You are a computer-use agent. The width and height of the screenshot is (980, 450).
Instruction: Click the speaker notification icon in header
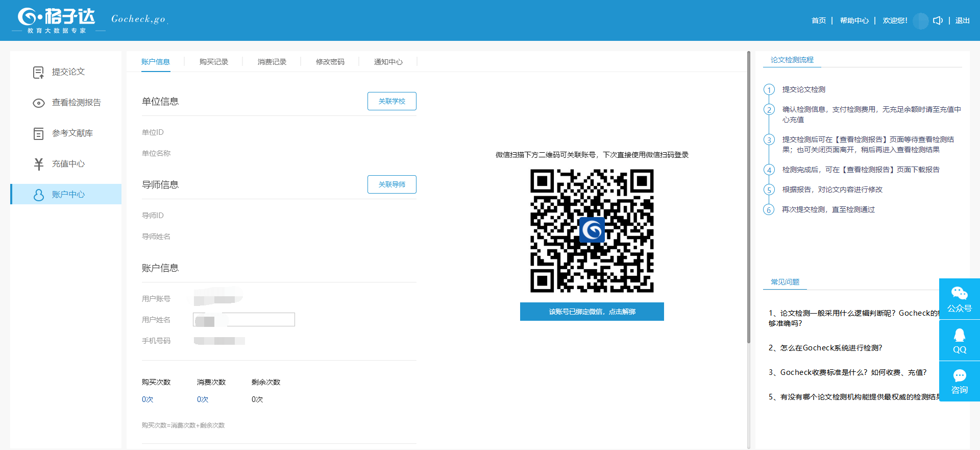click(938, 20)
